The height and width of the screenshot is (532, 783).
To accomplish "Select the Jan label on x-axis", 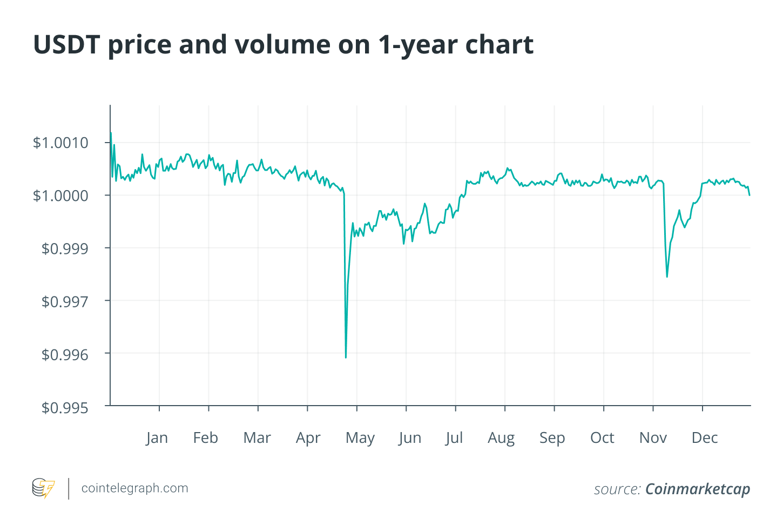I will pyautogui.click(x=157, y=438).
